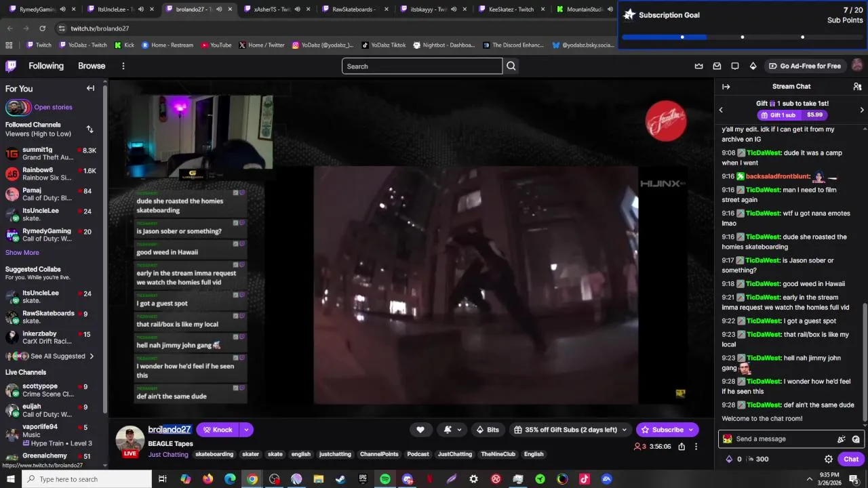Screen dimensions: 868x488
Task: Open the emote picker in chat box
Action: pyautogui.click(x=856, y=439)
